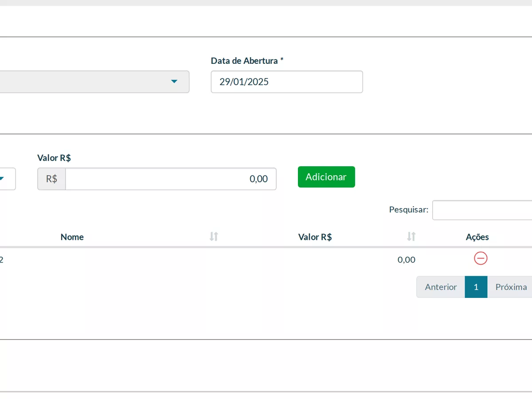Click the Adicionar green button

pos(326,177)
